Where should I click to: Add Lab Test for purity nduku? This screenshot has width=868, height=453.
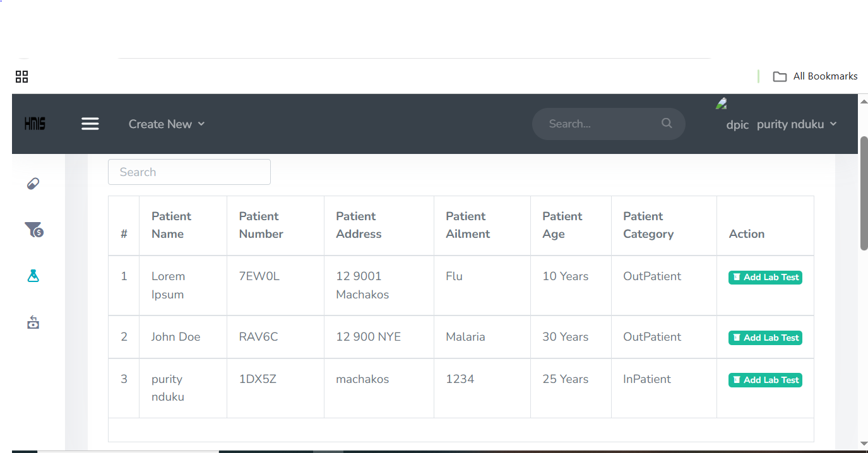[765, 380]
